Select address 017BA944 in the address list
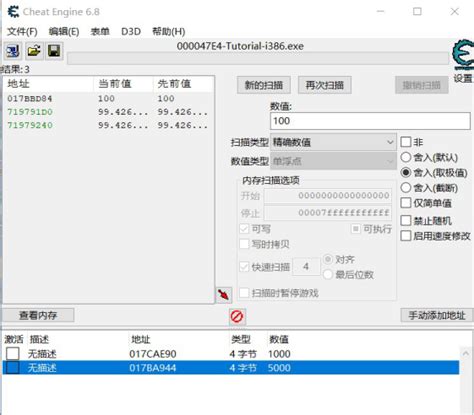This screenshot has height=415, width=474. pyautogui.click(x=153, y=368)
